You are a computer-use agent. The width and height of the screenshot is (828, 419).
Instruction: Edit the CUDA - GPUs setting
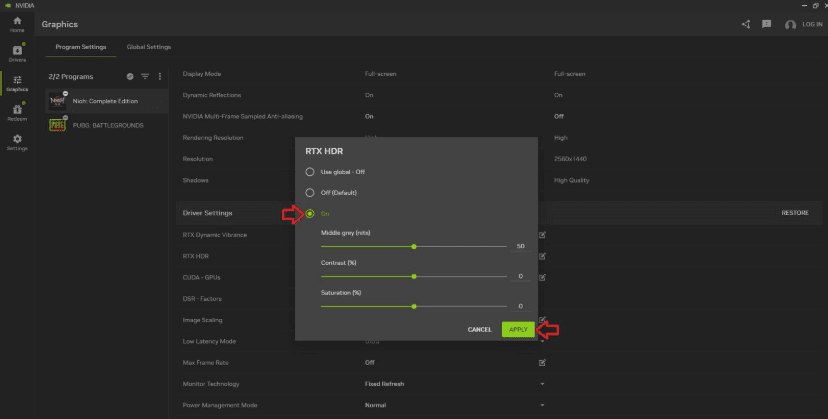coord(542,277)
